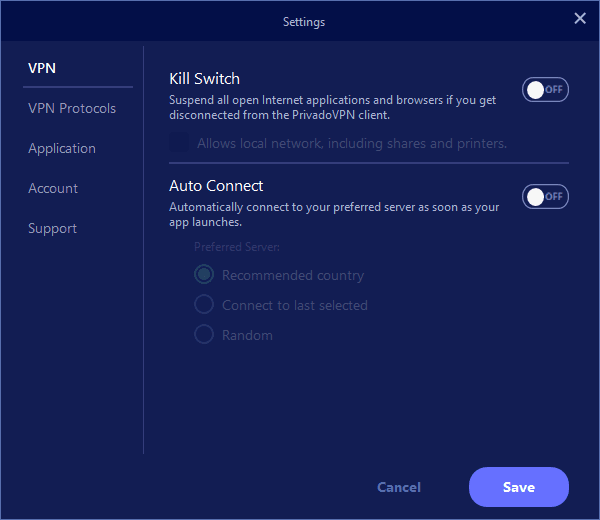Choose the Connect to last selected option
600x520 pixels.
point(204,305)
